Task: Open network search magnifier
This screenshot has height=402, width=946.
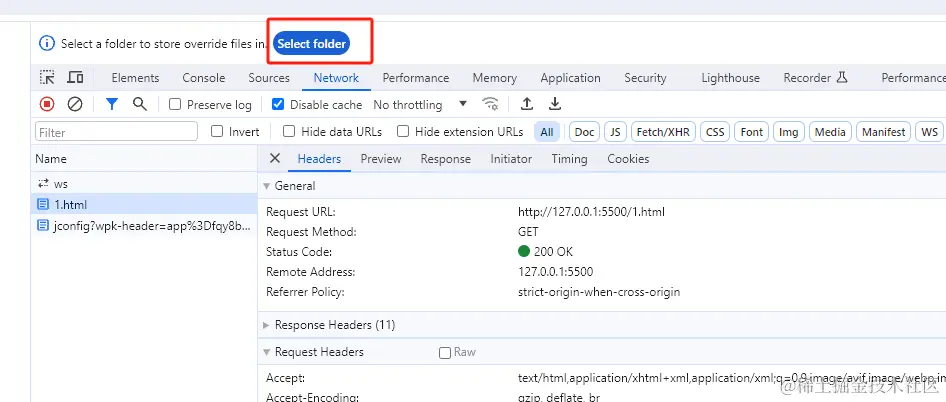Action: point(140,104)
